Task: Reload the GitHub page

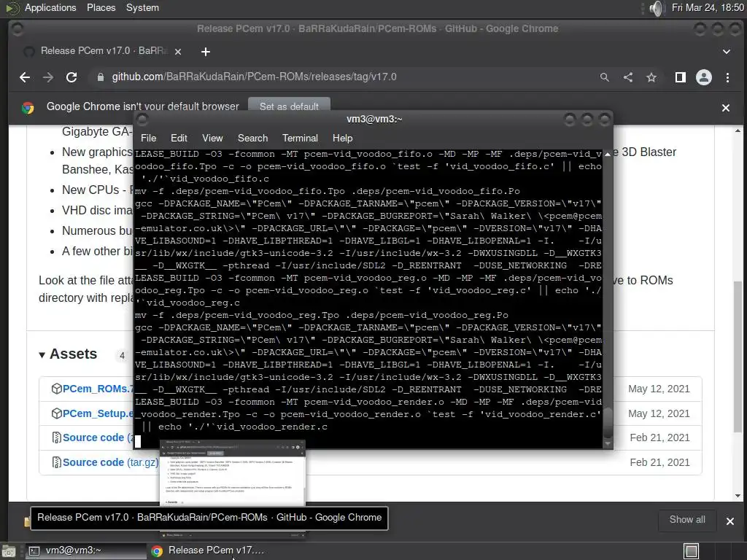Action: coord(71,77)
